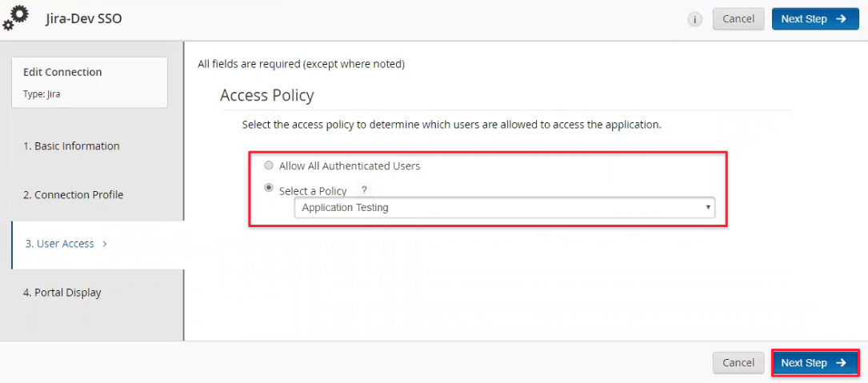Continue using bottom Next Step button
The width and height of the screenshot is (868, 383).
pyautogui.click(x=815, y=363)
